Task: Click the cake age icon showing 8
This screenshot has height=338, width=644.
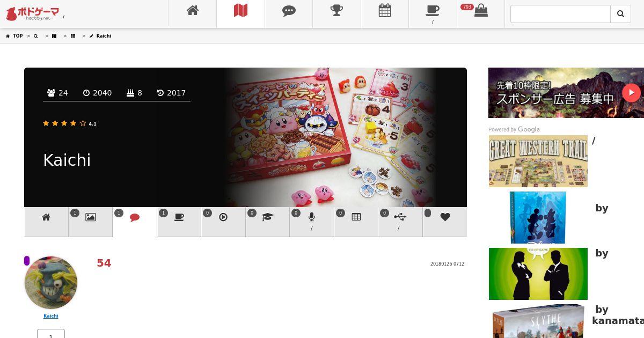Action: pyautogui.click(x=134, y=93)
